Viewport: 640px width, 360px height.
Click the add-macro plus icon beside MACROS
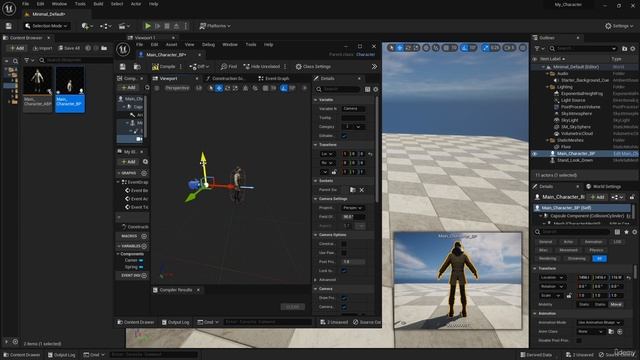click(x=144, y=236)
